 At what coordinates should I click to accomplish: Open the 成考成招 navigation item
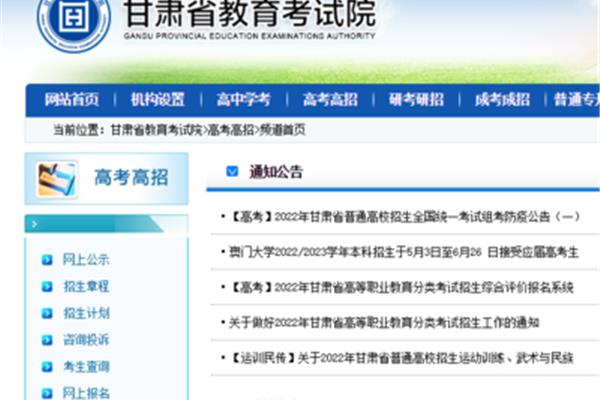point(502,100)
